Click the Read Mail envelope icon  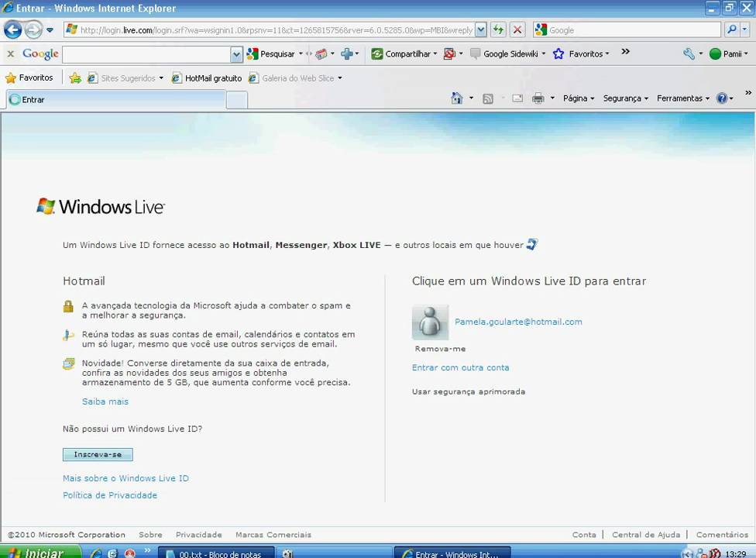(517, 99)
